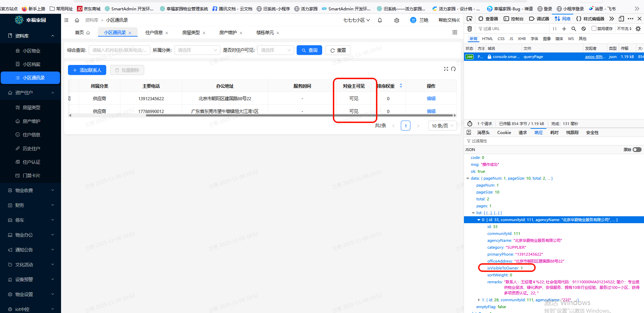Expand JSON list item 1 with id 28
This screenshot has height=313, width=644.
click(x=479, y=300)
